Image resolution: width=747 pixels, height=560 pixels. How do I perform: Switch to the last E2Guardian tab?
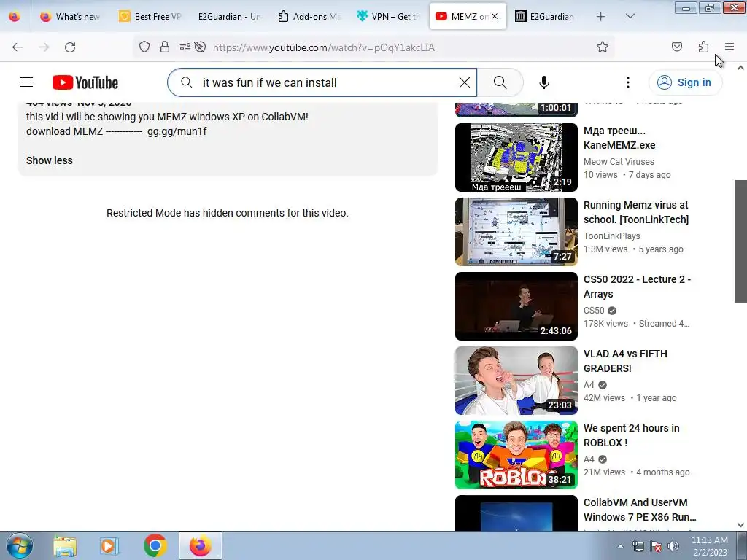coord(546,17)
